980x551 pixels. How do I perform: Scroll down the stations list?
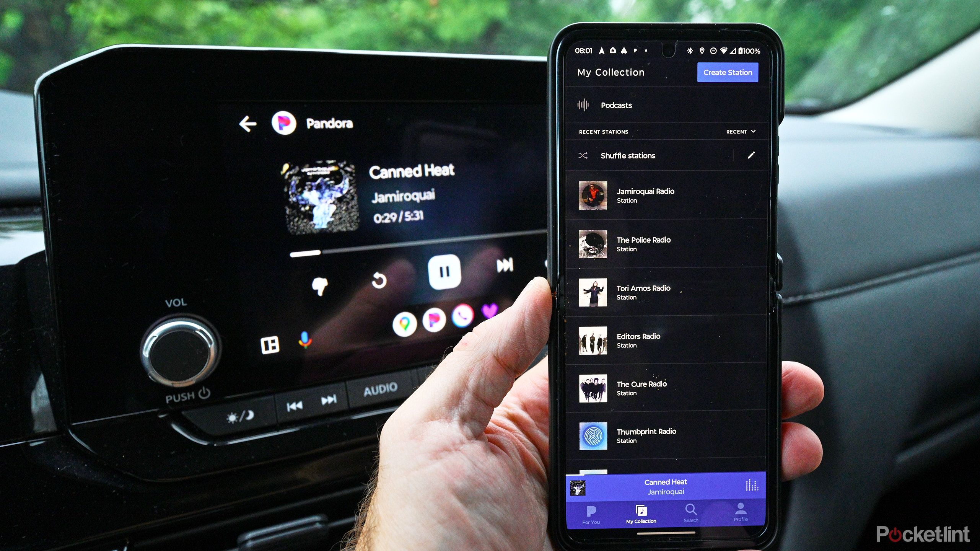666,337
